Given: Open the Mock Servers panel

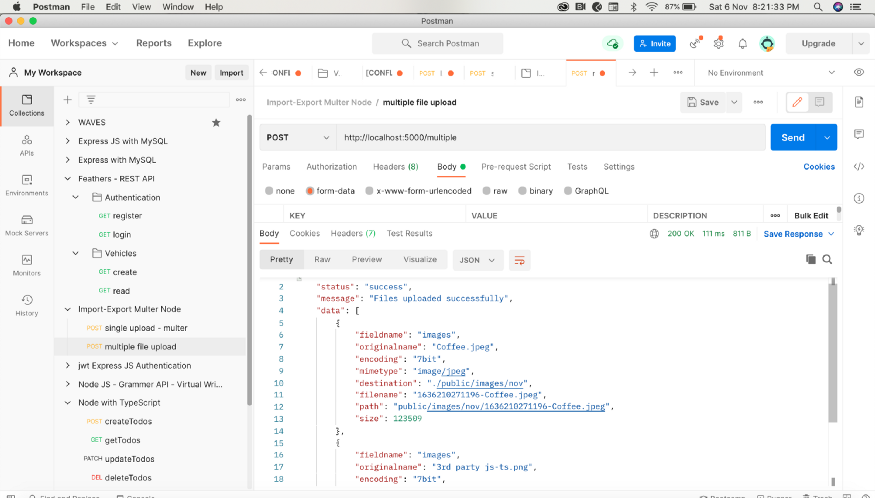Looking at the screenshot, I should pos(27,225).
